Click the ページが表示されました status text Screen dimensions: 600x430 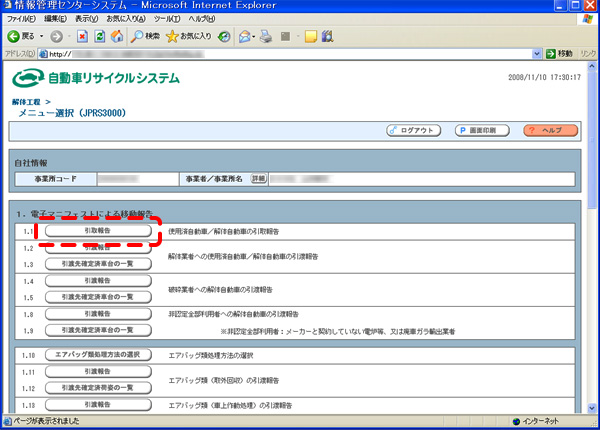[x=46, y=421]
